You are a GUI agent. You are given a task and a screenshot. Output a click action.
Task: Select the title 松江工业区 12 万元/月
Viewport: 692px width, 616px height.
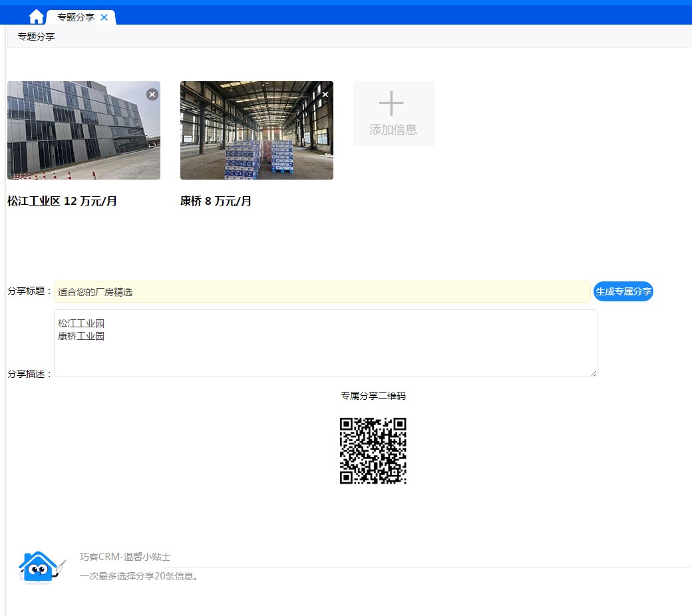tap(63, 201)
